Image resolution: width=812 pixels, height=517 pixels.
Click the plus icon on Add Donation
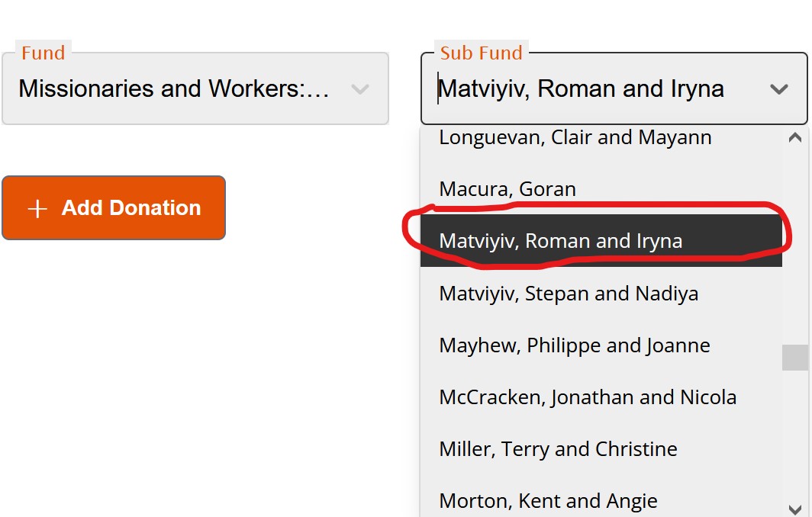[37, 209]
